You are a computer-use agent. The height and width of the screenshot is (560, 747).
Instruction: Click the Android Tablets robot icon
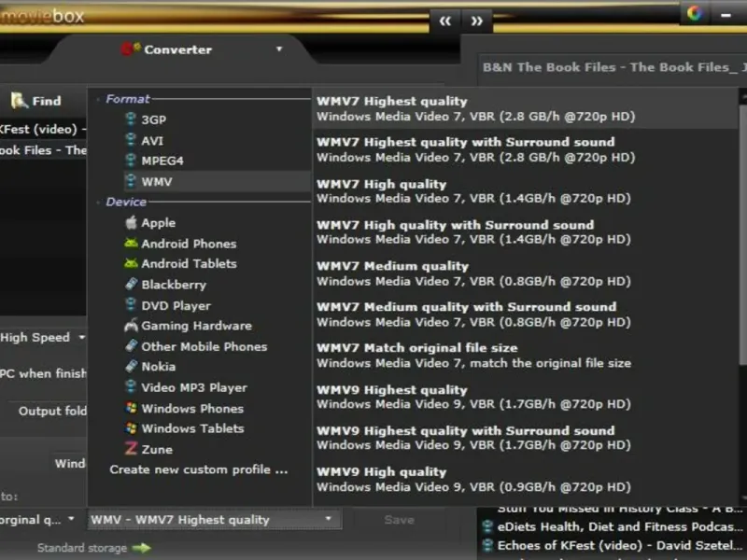click(131, 263)
